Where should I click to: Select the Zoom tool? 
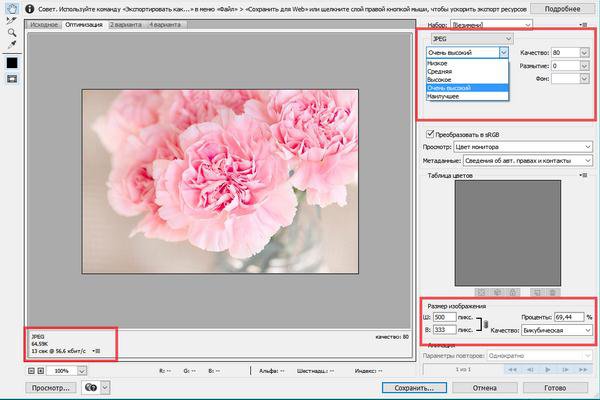13,33
